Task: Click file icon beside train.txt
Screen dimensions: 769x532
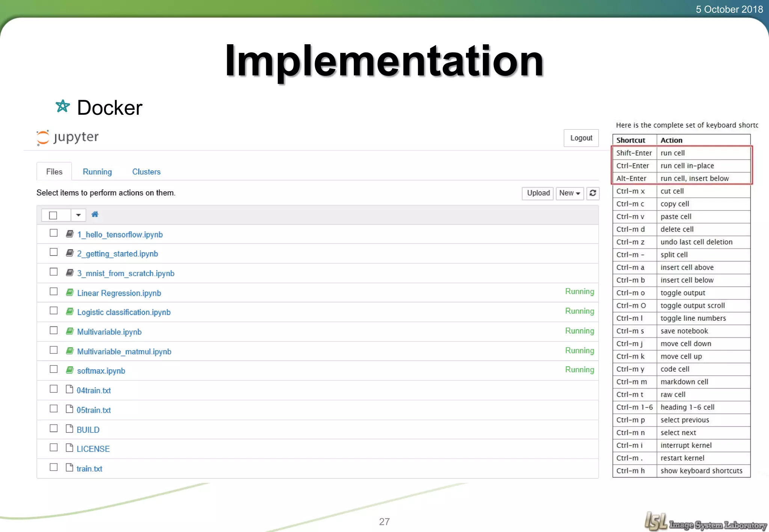Action: [x=69, y=467]
